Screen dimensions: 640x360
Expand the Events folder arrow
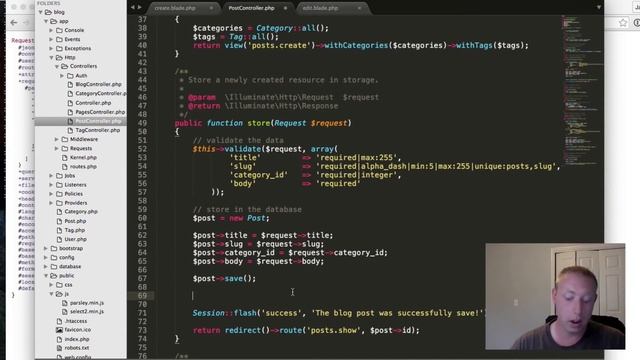click(51, 39)
